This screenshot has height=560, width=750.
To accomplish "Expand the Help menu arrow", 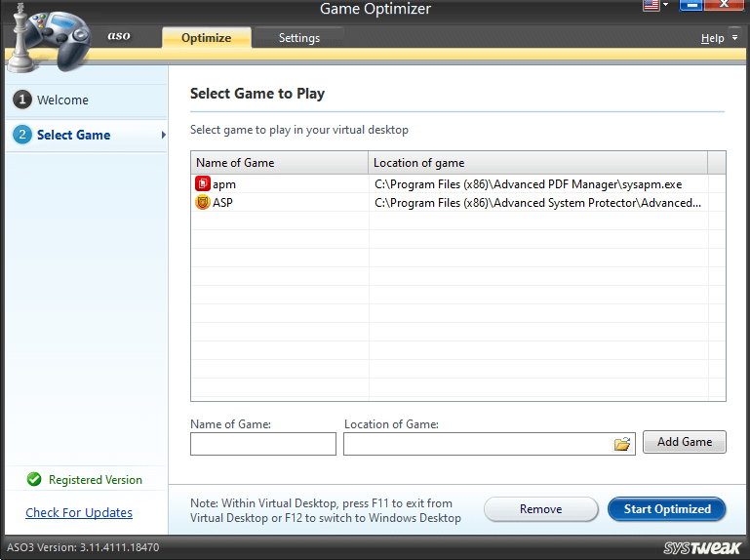I will click(735, 38).
